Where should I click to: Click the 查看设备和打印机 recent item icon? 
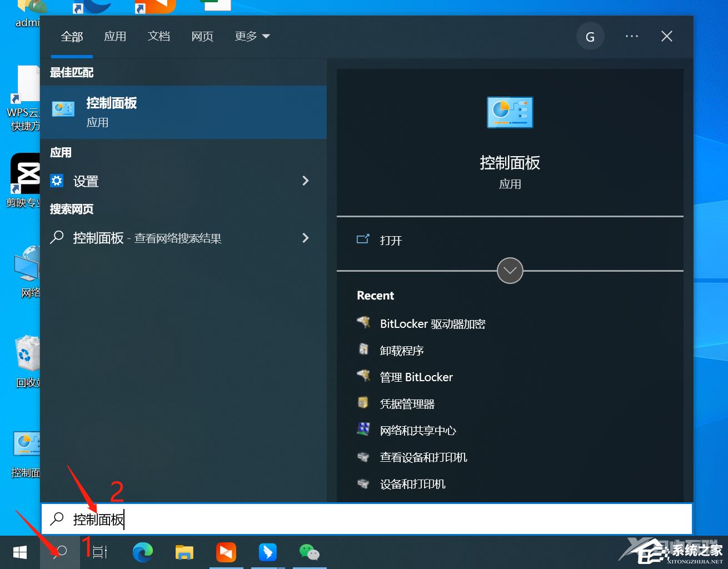[x=363, y=457]
